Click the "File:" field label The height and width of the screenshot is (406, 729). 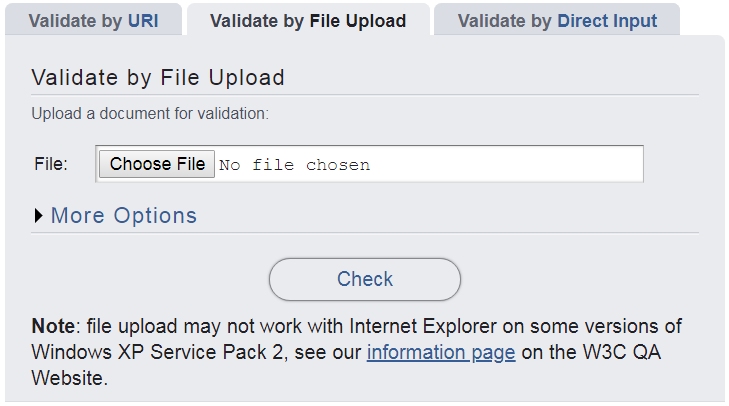coord(51,164)
